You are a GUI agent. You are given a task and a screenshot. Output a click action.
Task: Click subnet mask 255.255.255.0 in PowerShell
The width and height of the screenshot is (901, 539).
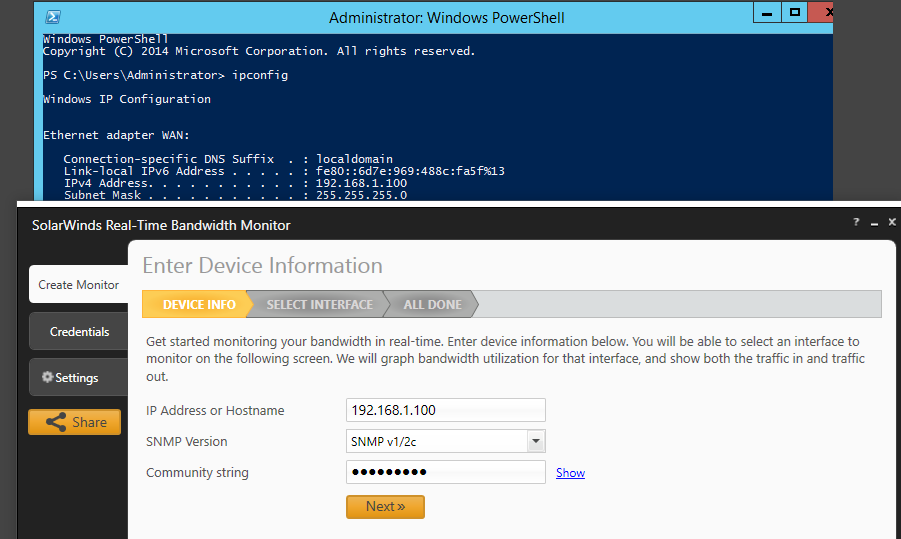tap(361, 195)
